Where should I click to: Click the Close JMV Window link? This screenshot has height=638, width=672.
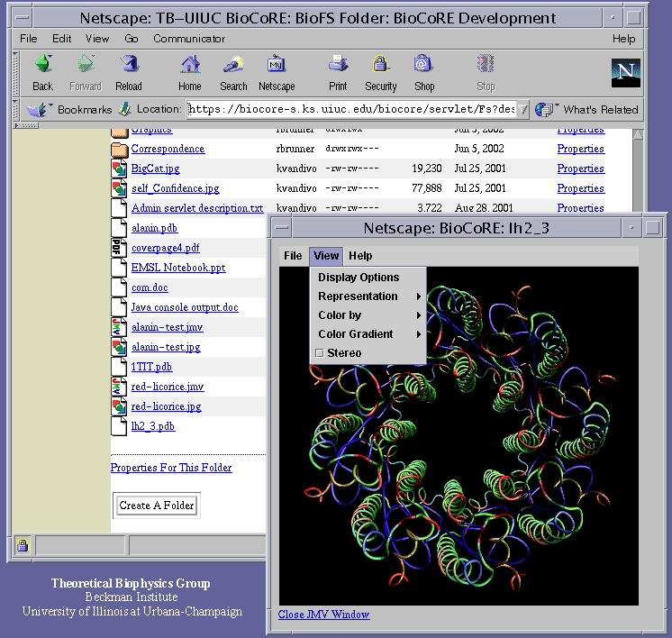(x=323, y=615)
